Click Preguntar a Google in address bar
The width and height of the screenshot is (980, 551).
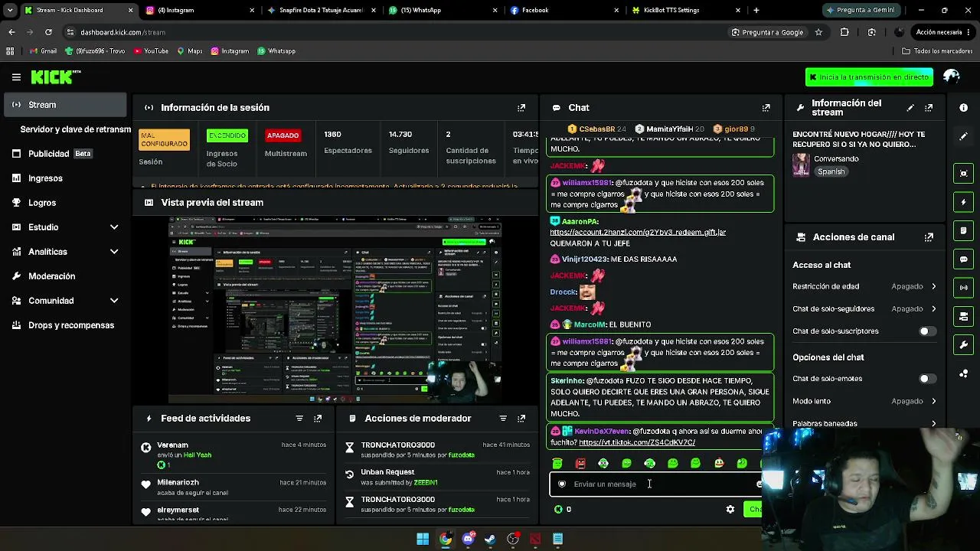[767, 32]
